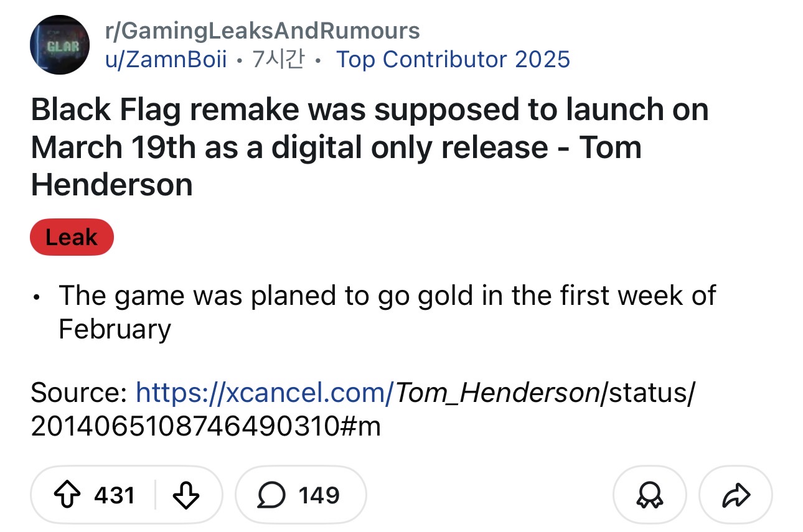Viewport: 803px width, 532px height.
Task: Open the 149 comments count
Action: tap(319, 495)
